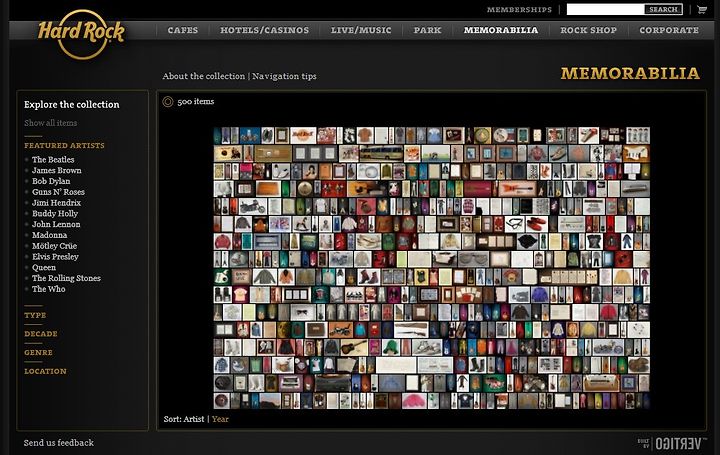Click the circle icon beside 500 items

pos(168,101)
